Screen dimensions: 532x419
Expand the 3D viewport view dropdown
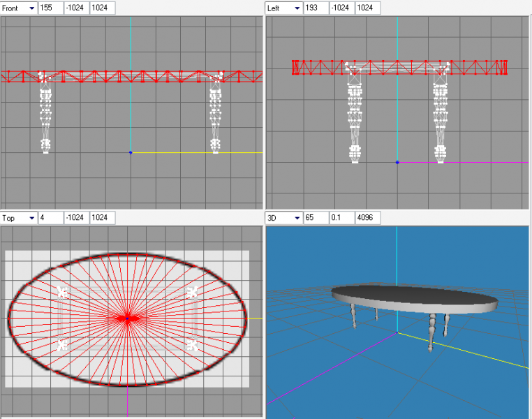click(x=296, y=218)
